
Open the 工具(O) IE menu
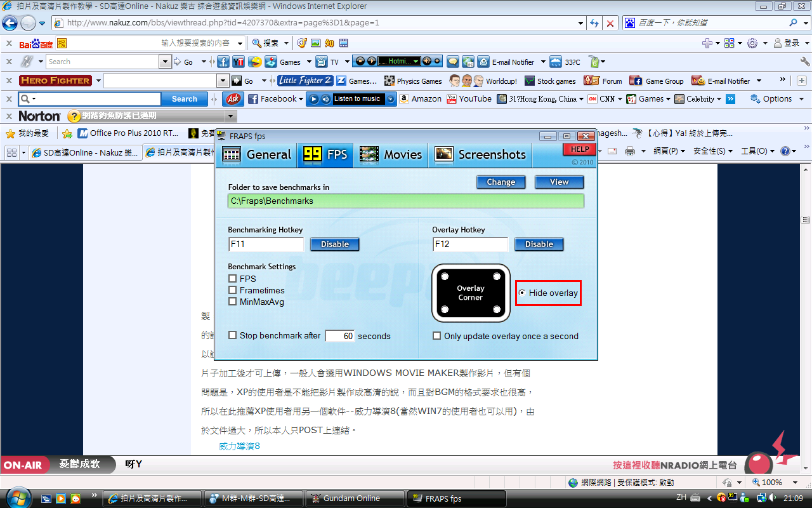[758, 151]
